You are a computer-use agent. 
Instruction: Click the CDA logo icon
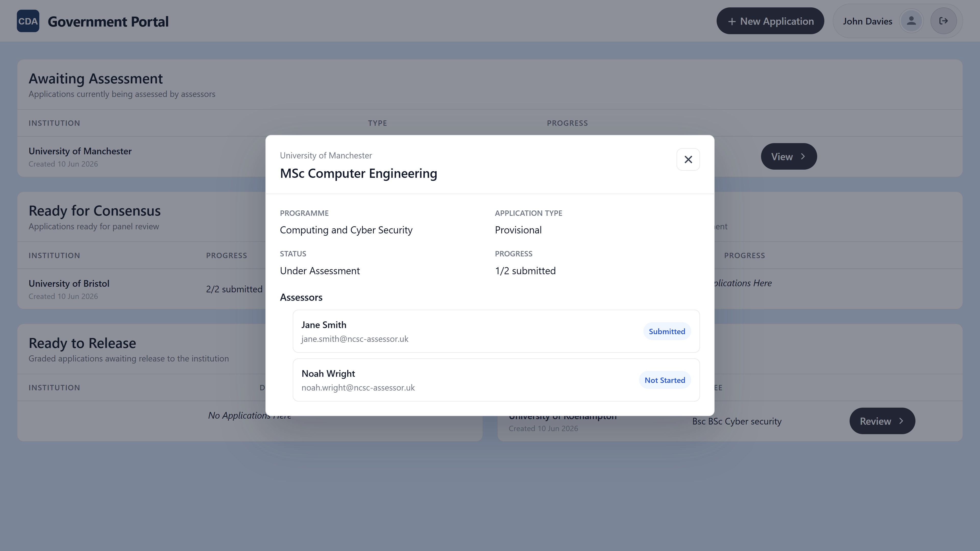click(28, 21)
